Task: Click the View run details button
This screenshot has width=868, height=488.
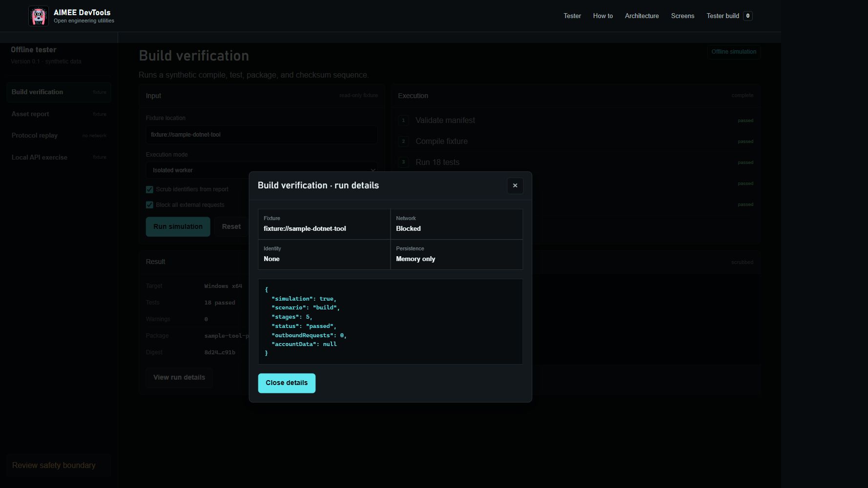Action: 179,378
